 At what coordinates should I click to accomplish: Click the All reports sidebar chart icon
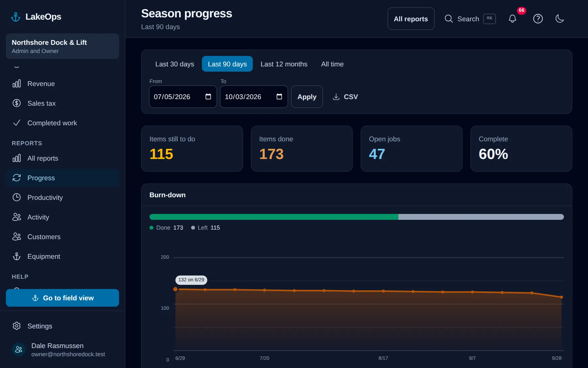click(17, 158)
